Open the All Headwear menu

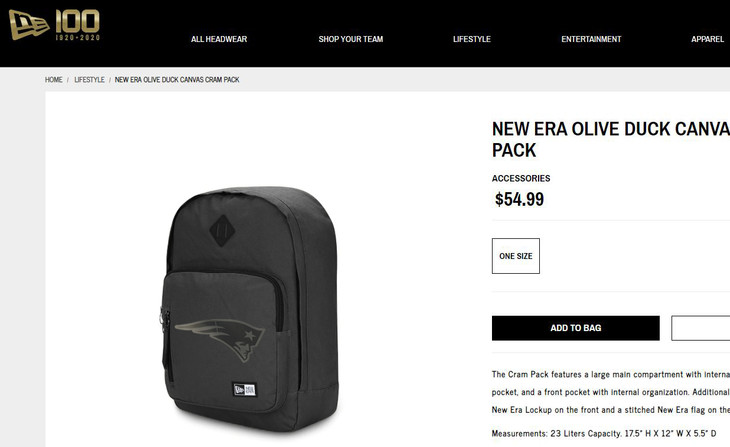[219, 39]
